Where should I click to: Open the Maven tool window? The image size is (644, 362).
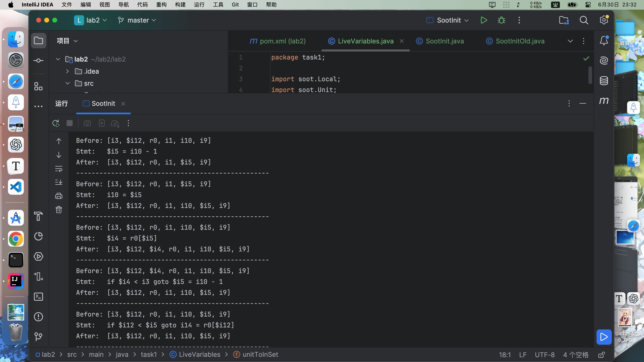(604, 101)
